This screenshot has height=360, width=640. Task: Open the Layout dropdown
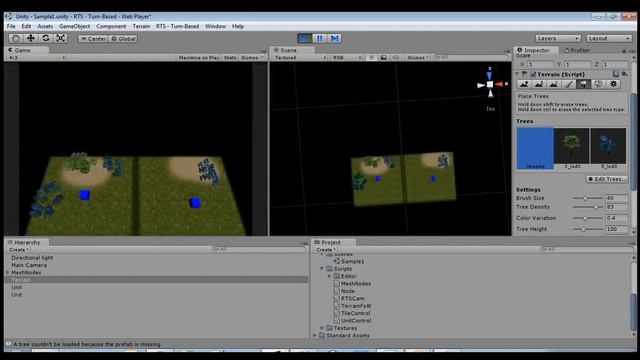pos(609,38)
